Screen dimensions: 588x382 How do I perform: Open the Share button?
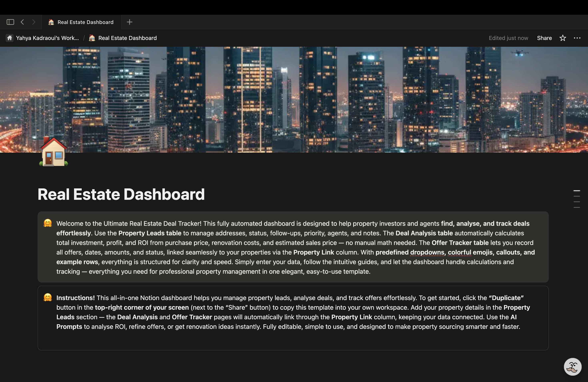pos(544,38)
